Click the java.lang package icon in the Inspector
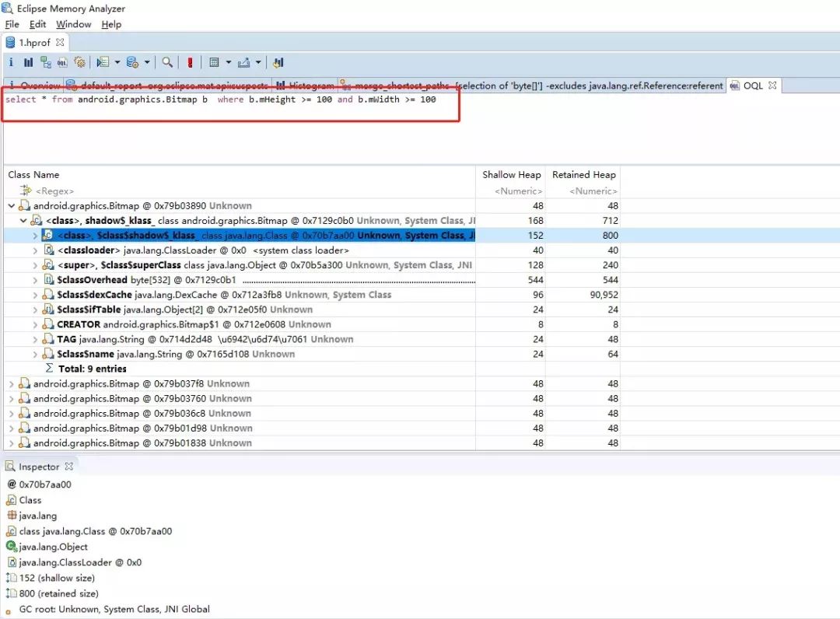The height and width of the screenshot is (619, 840). point(12,515)
